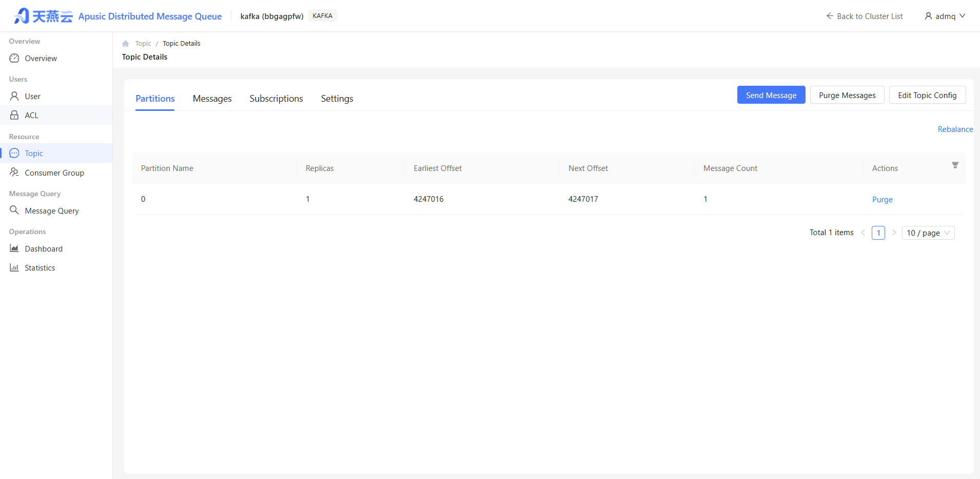The image size is (980, 479).
Task: Go to next page arrow in pagination
Action: [x=894, y=233]
